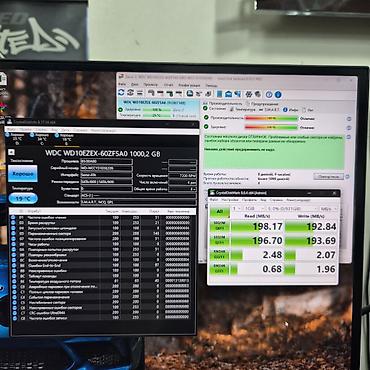Run the RND4K Q1T1 test in CrystalDiskMark
The width and height of the screenshot is (370, 370).
tap(219, 269)
